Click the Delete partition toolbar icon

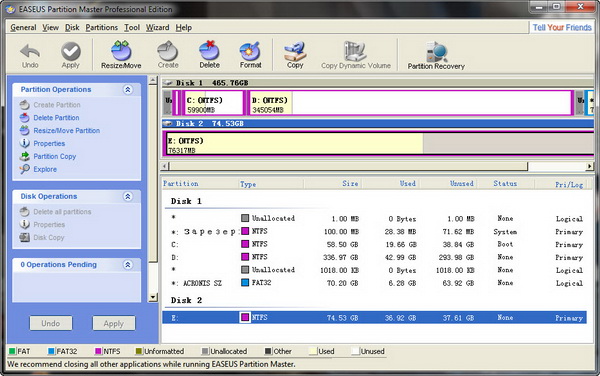point(209,55)
